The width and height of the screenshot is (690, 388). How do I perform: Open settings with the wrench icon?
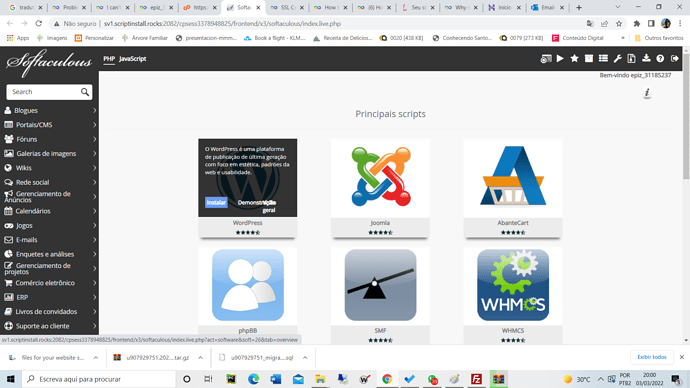click(x=617, y=59)
